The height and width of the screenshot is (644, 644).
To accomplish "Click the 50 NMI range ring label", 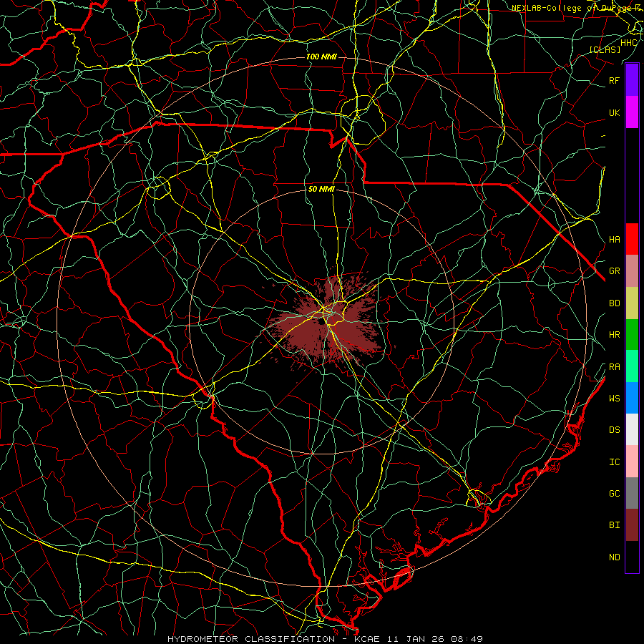I will click(x=321, y=189).
